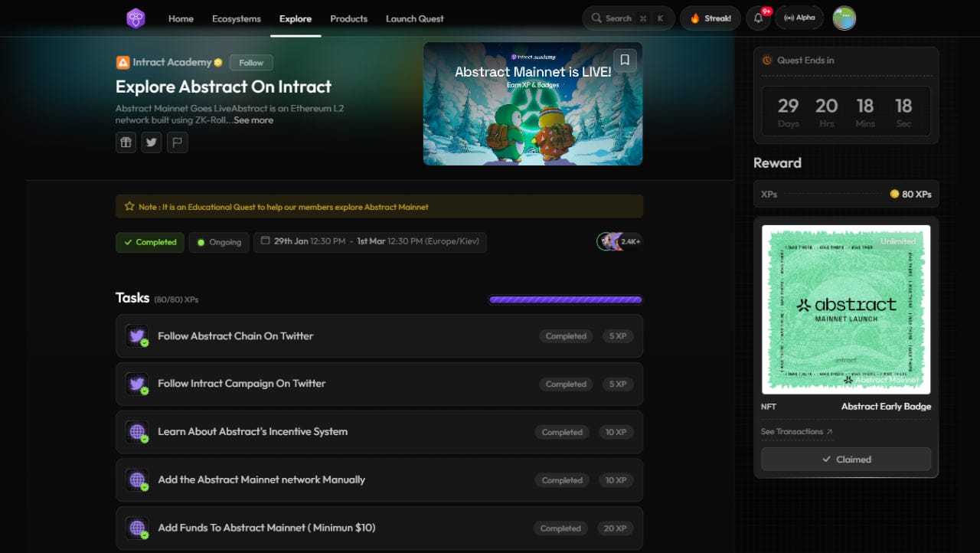Open the Follow Abstract Chain On Twitter task
The height and width of the screenshot is (553, 980).
pos(379,336)
